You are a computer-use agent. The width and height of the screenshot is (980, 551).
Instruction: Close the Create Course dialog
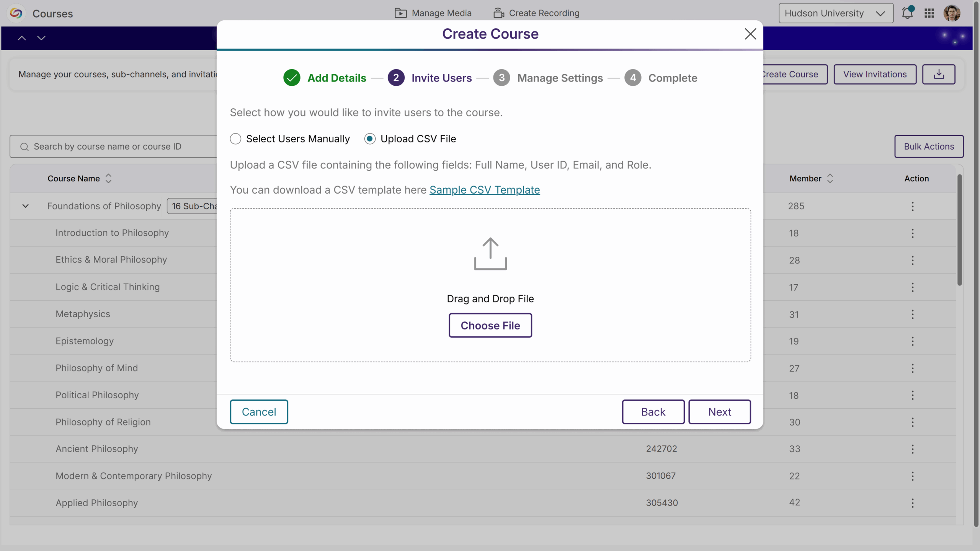pyautogui.click(x=750, y=34)
